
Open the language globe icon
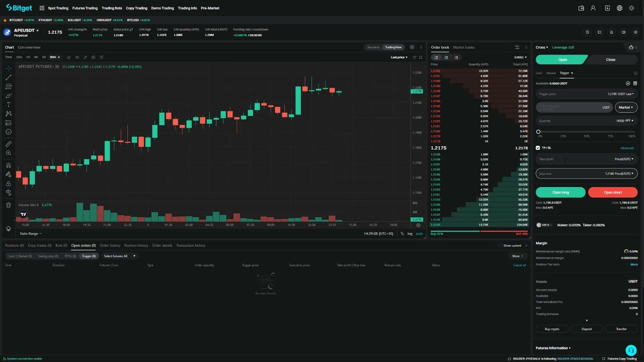pyautogui.click(x=619, y=8)
